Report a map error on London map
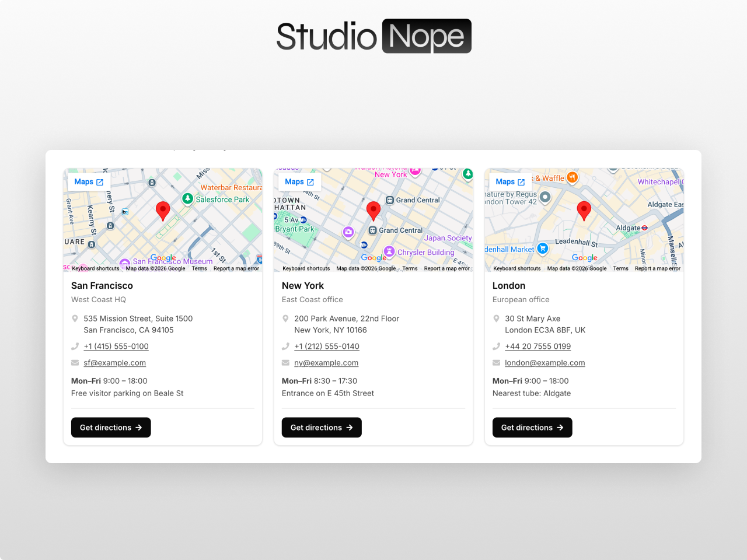The height and width of the screenshot is (560, 747). click(x=658, y=269)
